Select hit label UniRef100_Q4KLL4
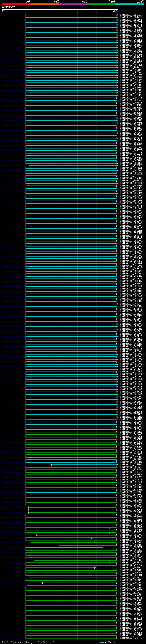This screenshot has width=146, height=644. (x=131, y=407)
